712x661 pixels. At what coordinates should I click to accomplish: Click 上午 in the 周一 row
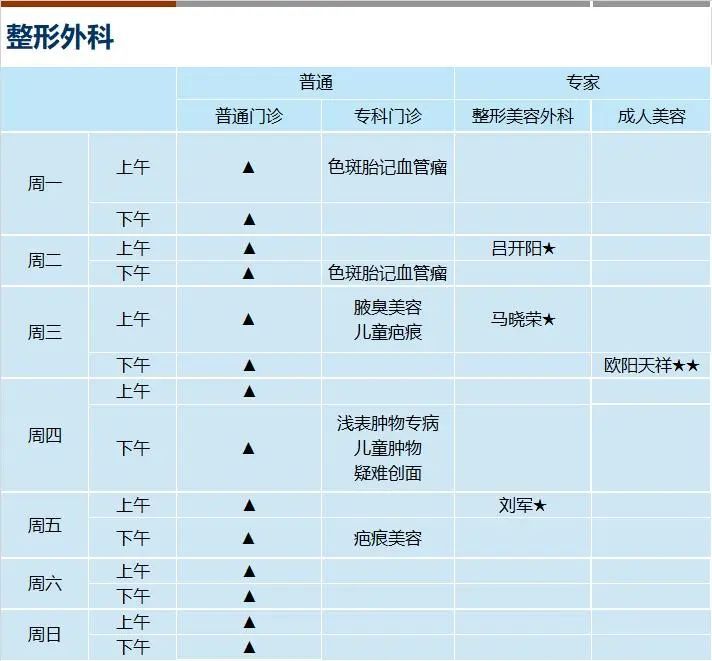tap(133, 167)
